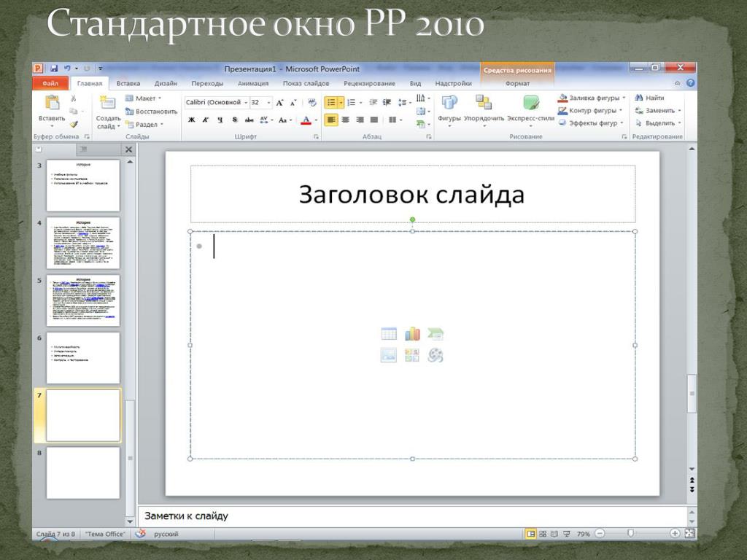The image size is (747, 560).
Task: Open font color A red swatch
Action: (306, 120)
